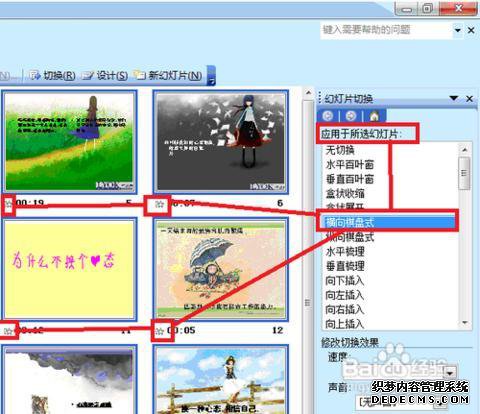The image size is (480, 414).
Task: Click the 设计(S) toolbar button
Action: (x=105, y=75)
